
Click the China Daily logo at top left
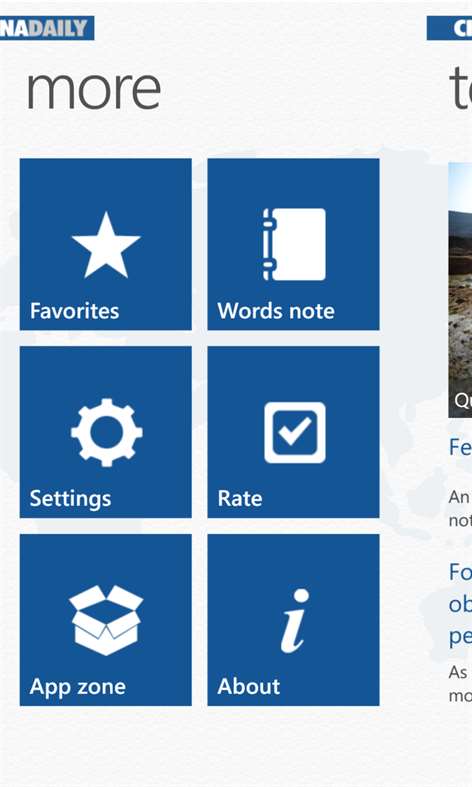(47, 28)
